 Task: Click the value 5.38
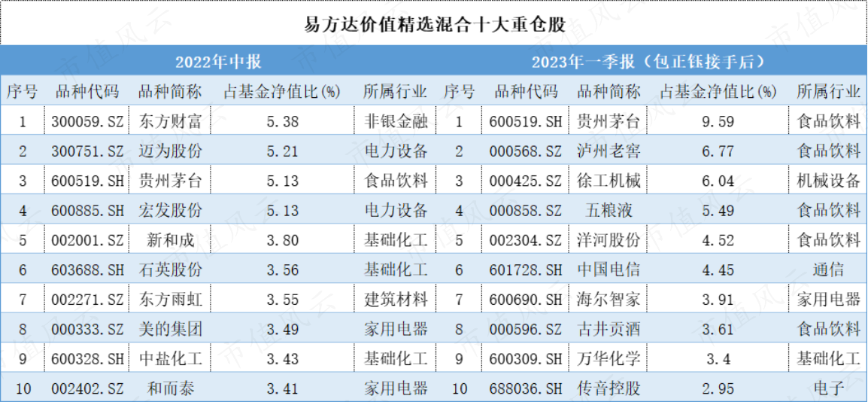pyautogui.click(x=282, y=121)
